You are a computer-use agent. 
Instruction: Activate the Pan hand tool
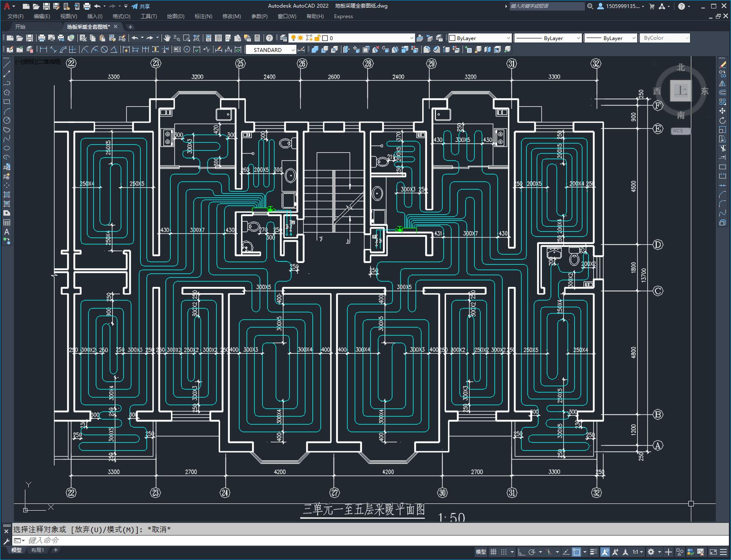167,38
